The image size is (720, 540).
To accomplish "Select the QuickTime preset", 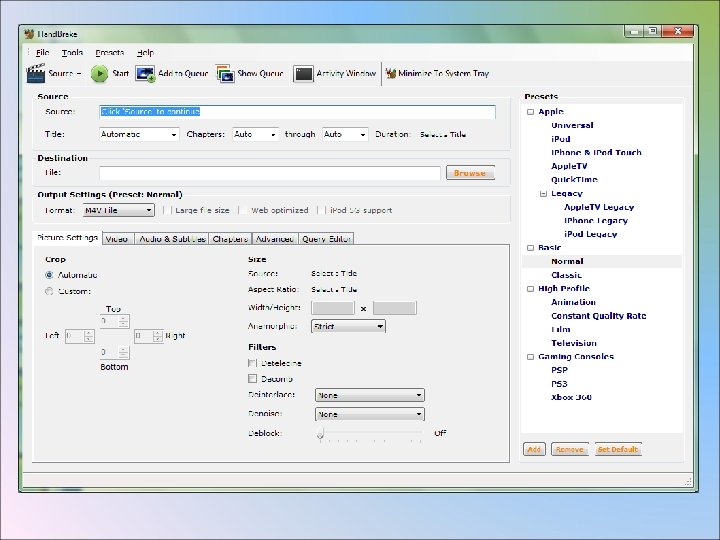I will 574,179.
